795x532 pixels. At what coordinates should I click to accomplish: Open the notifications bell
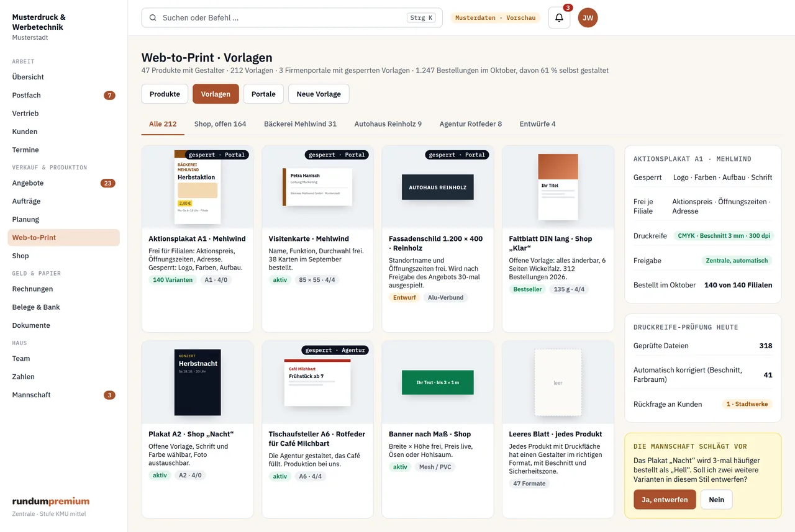pos(559,18)
